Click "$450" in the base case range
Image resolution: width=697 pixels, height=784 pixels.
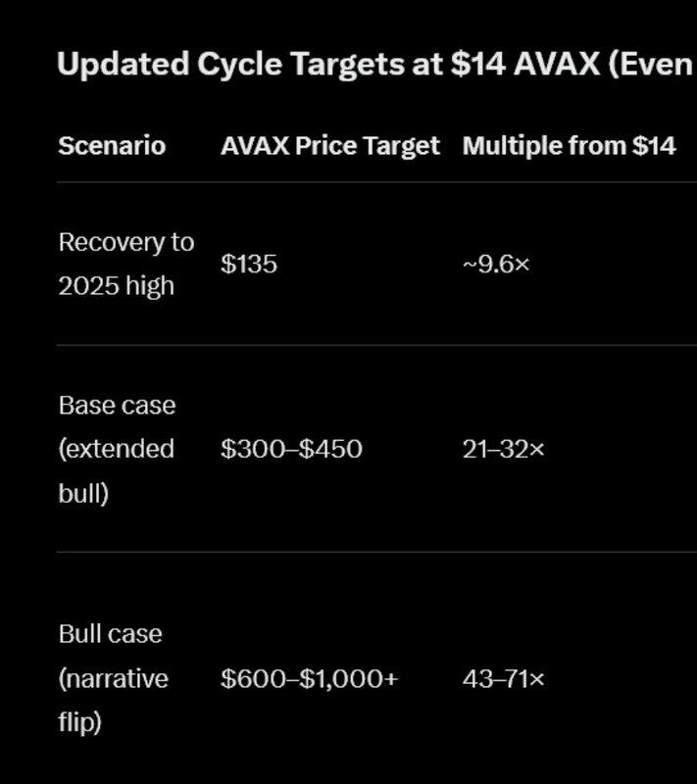330,449
